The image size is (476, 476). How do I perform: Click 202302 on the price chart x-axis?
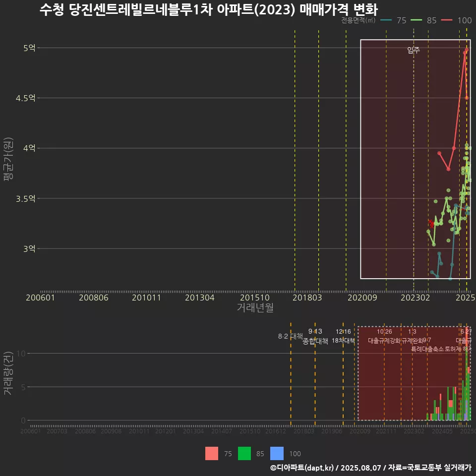click(x=416, y=297)
